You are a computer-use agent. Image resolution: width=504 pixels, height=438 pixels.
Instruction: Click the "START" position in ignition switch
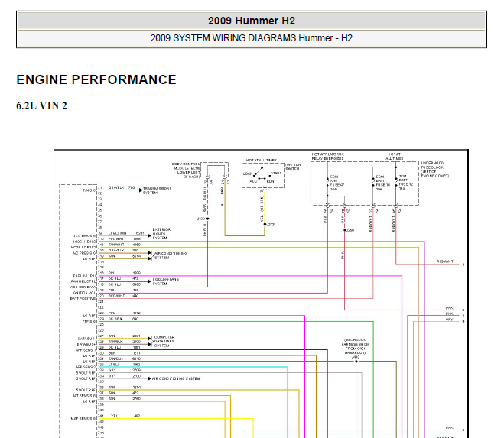[276, 174]
